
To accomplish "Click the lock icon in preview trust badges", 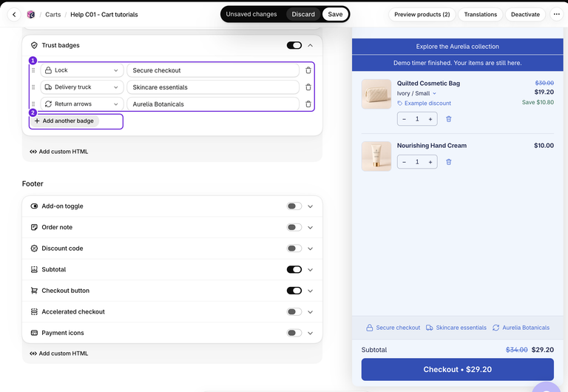I will point(370,328).
